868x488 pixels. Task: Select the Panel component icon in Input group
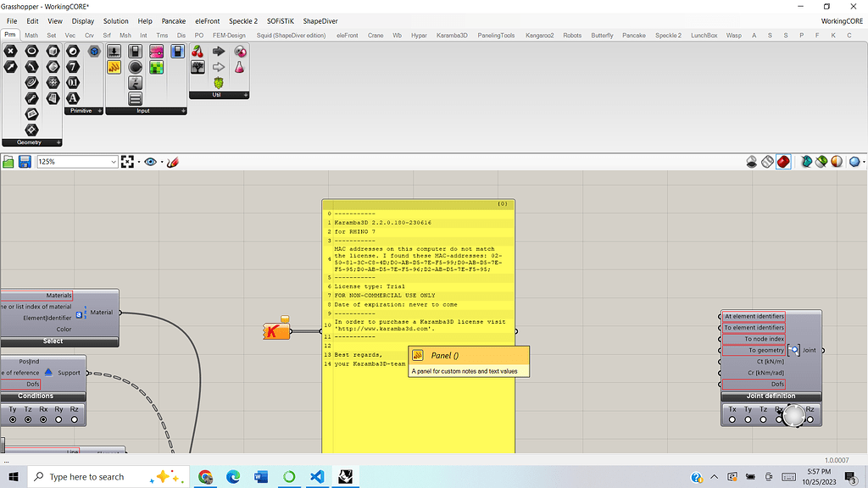click(x=114, y=67)
